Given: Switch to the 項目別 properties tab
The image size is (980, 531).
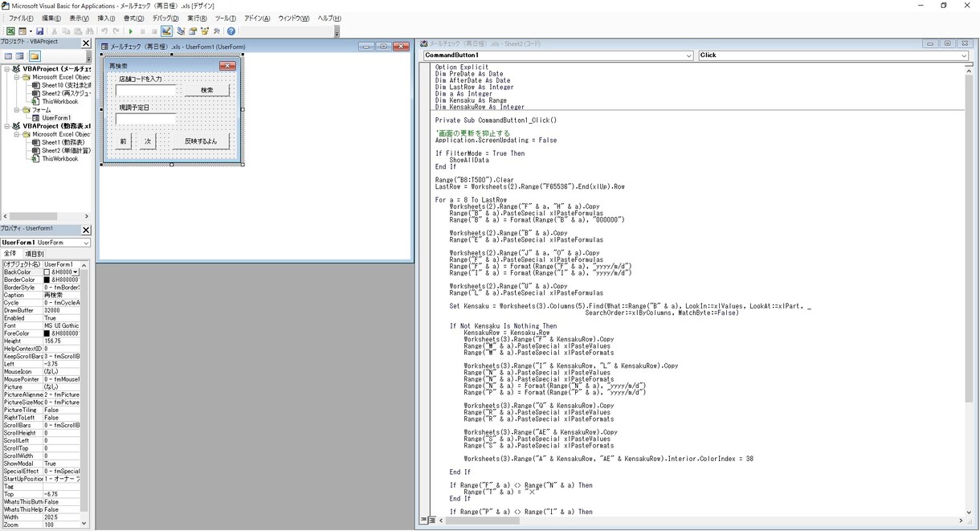Looking at the screenshot, I should point(35,254).
